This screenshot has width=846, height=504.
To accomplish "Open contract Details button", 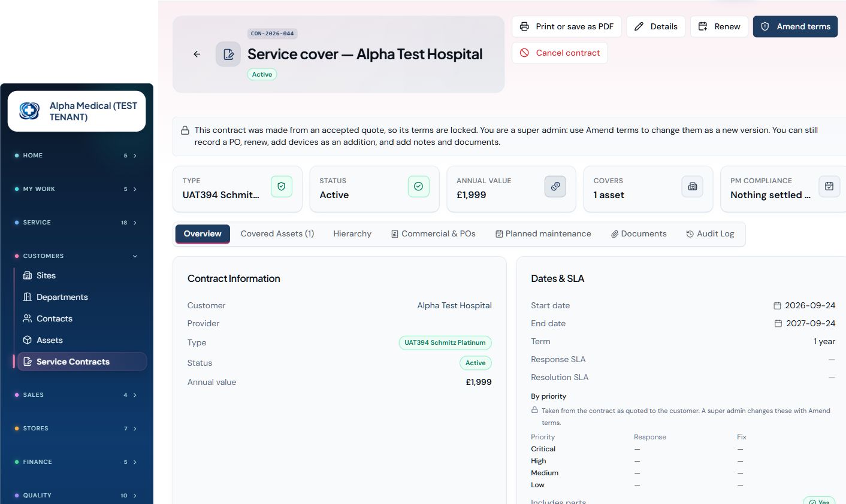I will click(x=655, y=26).
